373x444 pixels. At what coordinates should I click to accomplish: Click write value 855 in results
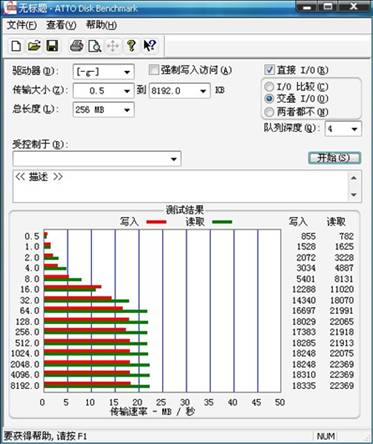308,236
